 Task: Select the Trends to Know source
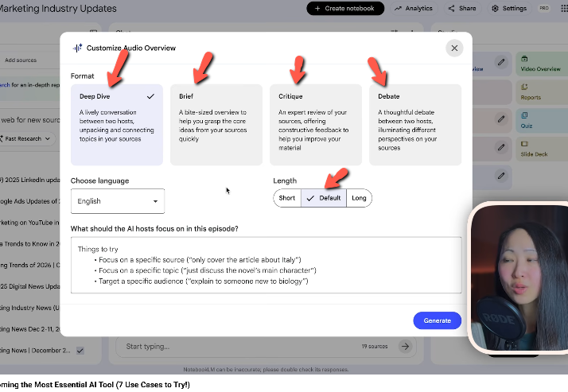[30, 244]
